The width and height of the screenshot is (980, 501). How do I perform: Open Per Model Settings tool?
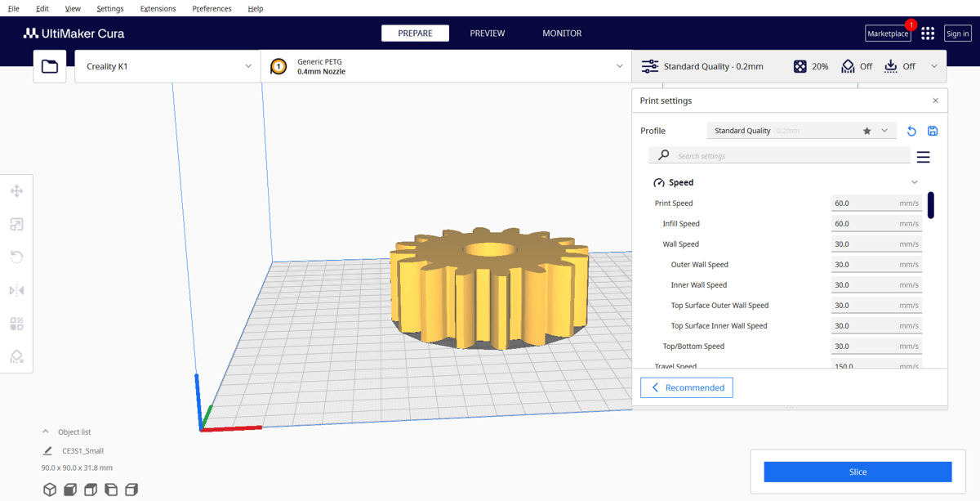(x=16, y=324)
